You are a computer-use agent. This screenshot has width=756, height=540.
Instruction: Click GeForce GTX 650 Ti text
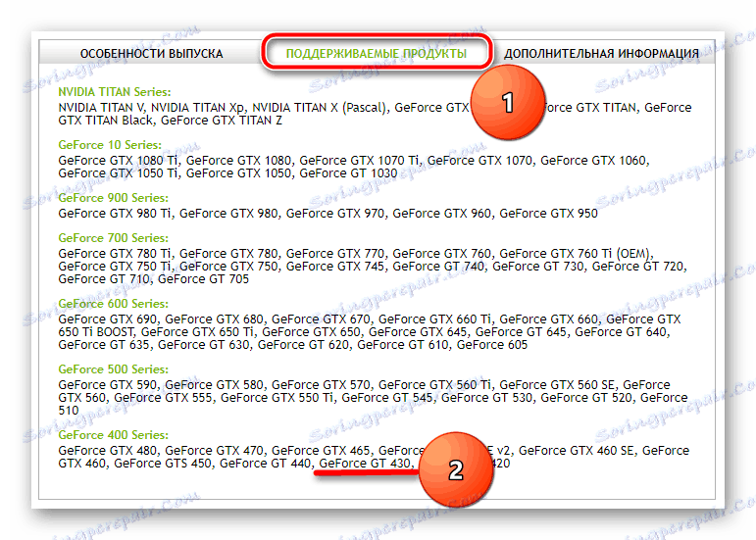(197, 332)
